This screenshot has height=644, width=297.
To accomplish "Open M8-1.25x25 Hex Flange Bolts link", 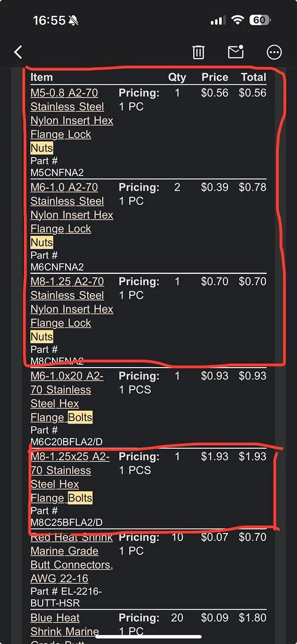I will [70, 477].
